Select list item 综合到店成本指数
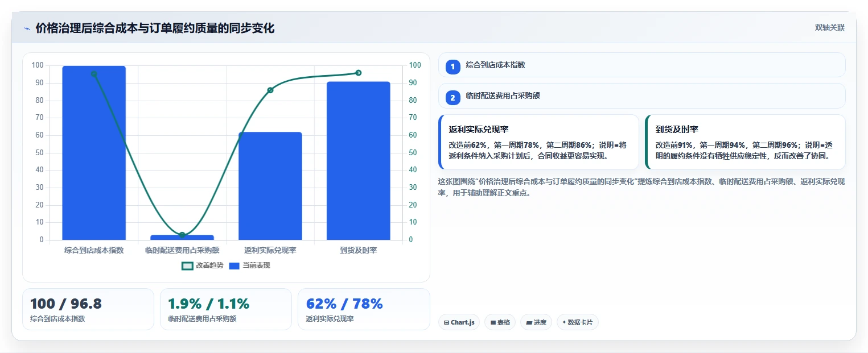The height and width of the screenshot is (353, 868). (642, 65)
